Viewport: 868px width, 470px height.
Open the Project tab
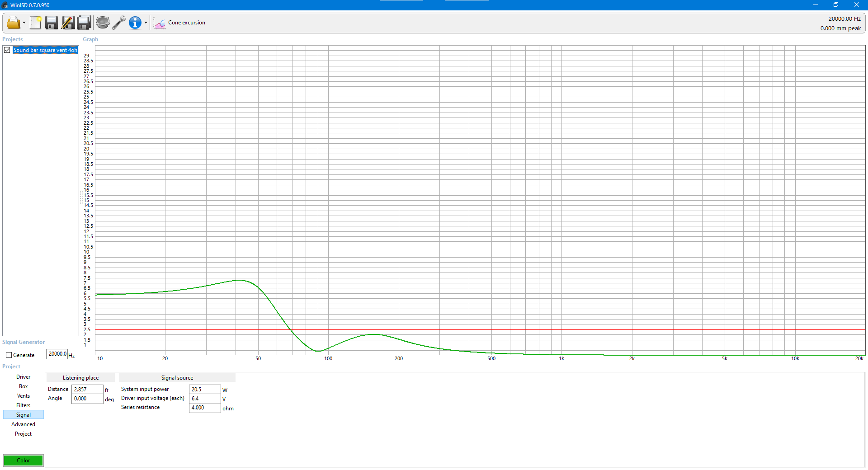click(24, 434)
